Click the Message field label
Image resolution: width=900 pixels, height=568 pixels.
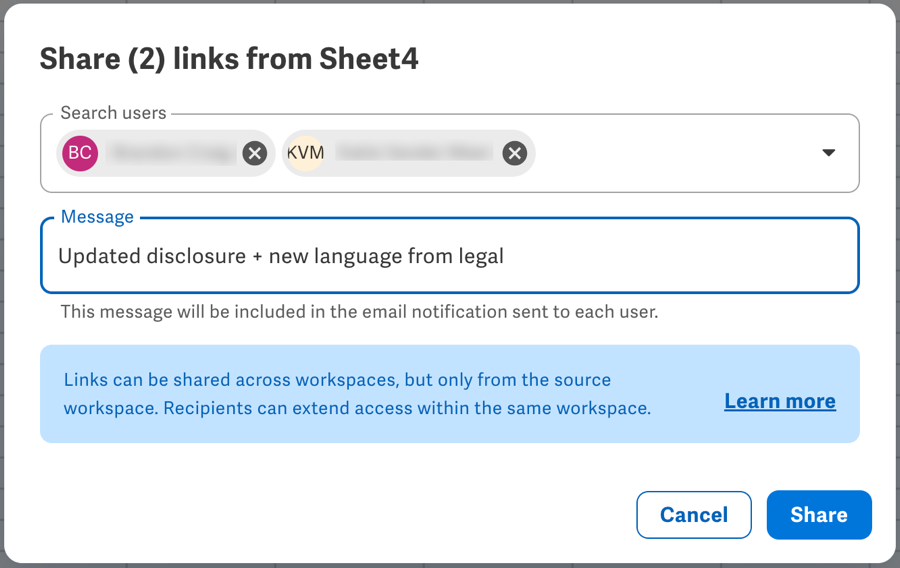(97, 217)
